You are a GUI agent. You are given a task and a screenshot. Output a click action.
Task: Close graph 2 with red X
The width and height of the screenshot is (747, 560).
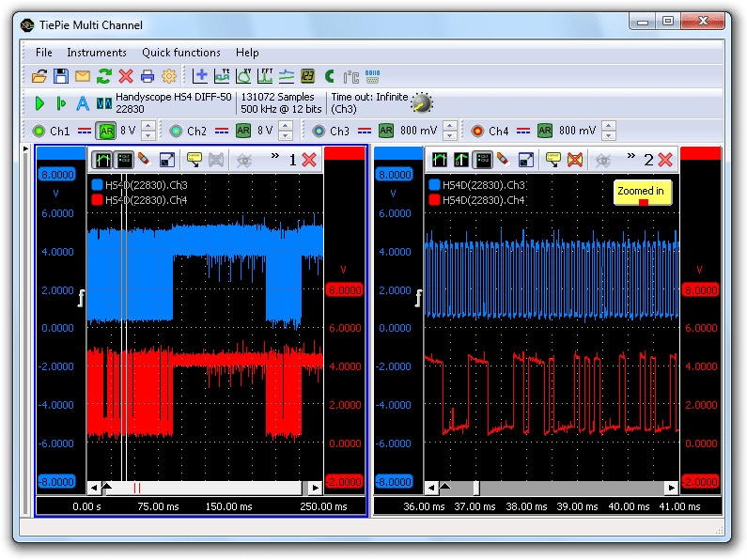665,160
